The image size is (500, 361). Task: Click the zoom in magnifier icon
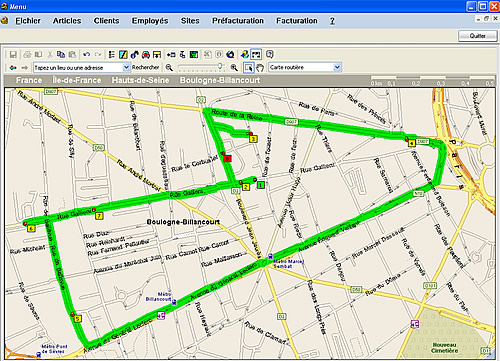coord(234,68)
